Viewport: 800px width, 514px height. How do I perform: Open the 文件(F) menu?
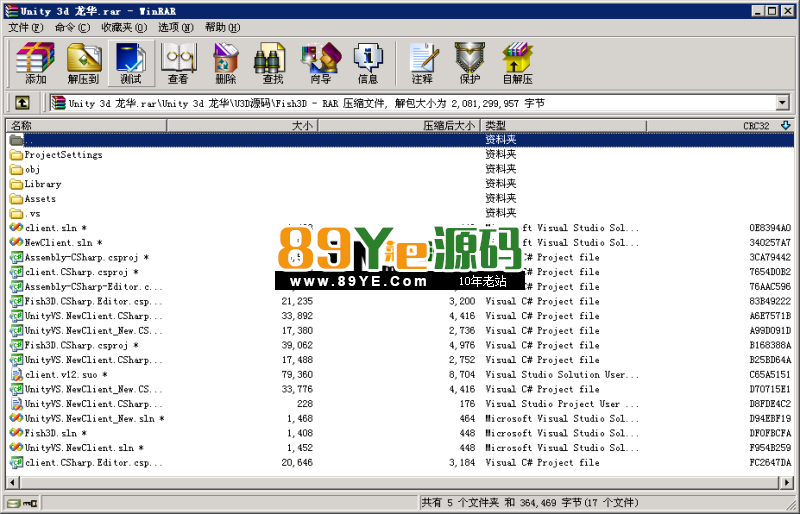26,28
